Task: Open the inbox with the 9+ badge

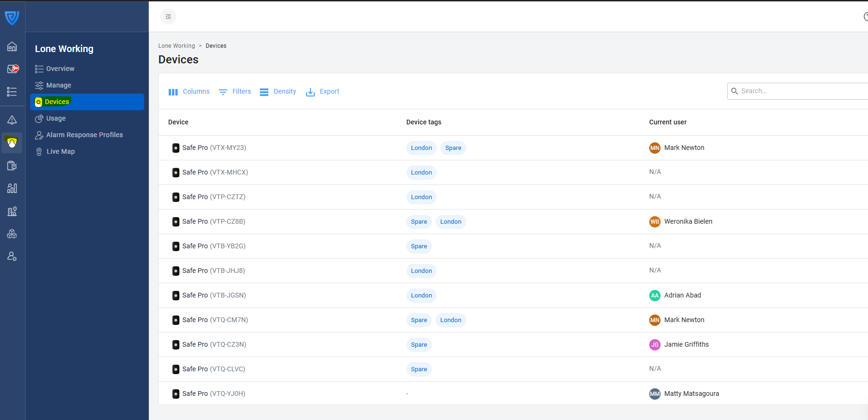Action: 12,69
